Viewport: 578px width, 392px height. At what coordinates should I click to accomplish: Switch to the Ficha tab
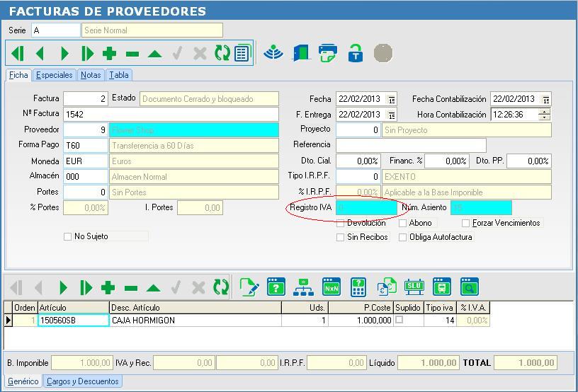click(18, 75)
